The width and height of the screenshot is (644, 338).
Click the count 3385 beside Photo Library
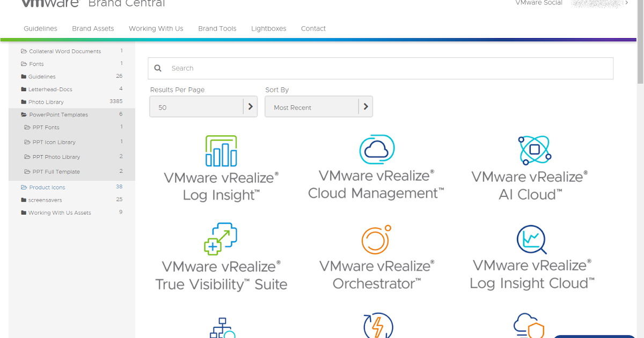(116, 101)
